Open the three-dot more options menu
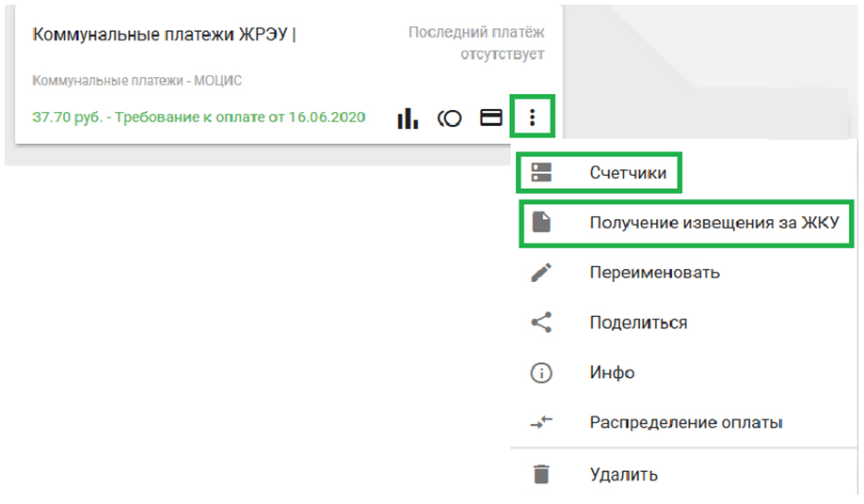The image size is (864, 504). tap(532, 118)
